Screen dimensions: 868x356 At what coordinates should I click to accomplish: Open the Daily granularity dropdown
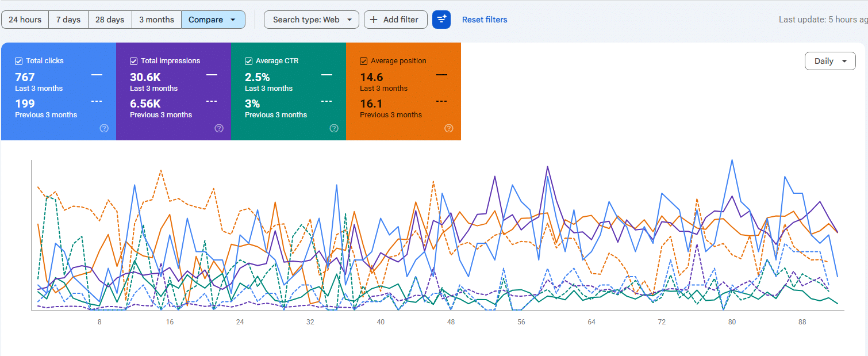point(831,61)
